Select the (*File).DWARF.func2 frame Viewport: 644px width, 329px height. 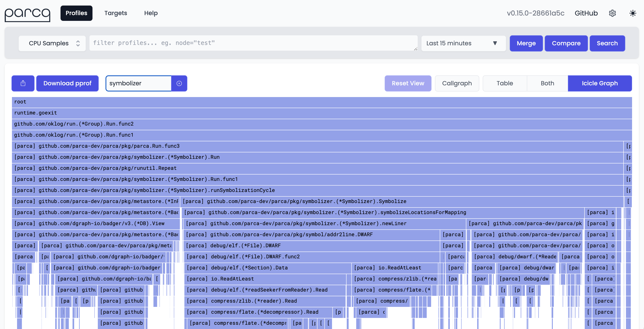[312, 257]
